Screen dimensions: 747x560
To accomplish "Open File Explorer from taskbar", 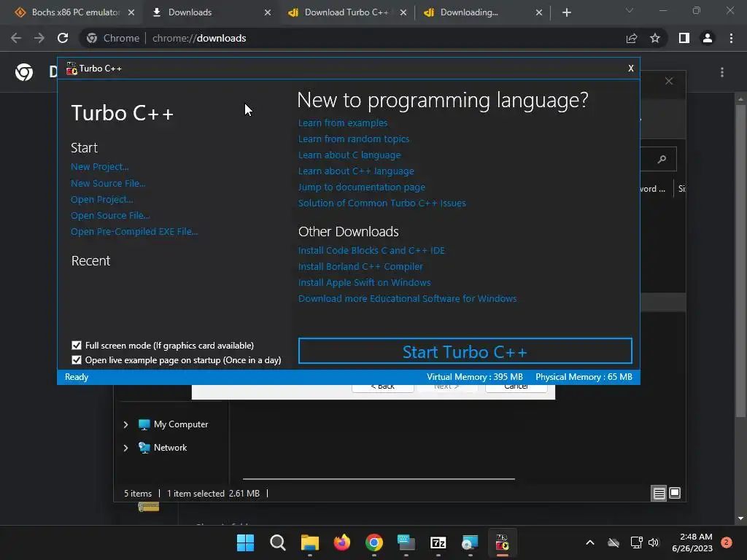I will [x=309, y=542].
